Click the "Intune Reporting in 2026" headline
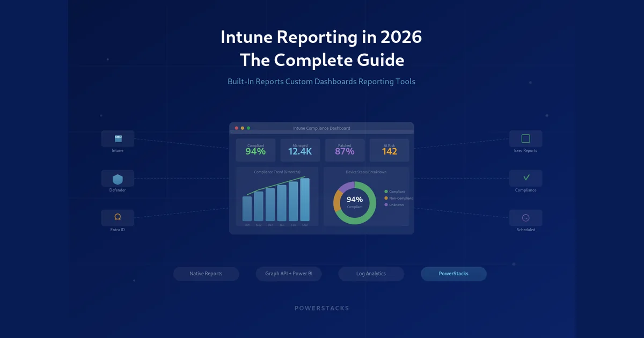The height and width of the screenshot is (338, 644). (x=321, y=37)
